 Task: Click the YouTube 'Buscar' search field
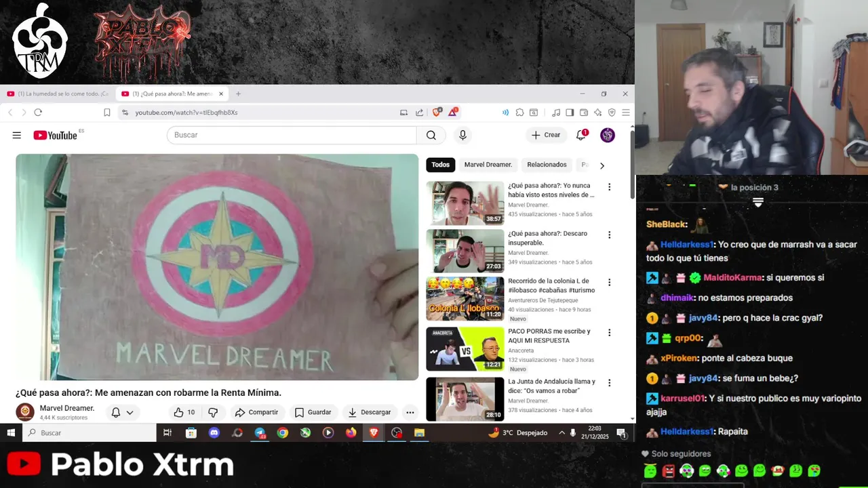[x=292, y=135]
